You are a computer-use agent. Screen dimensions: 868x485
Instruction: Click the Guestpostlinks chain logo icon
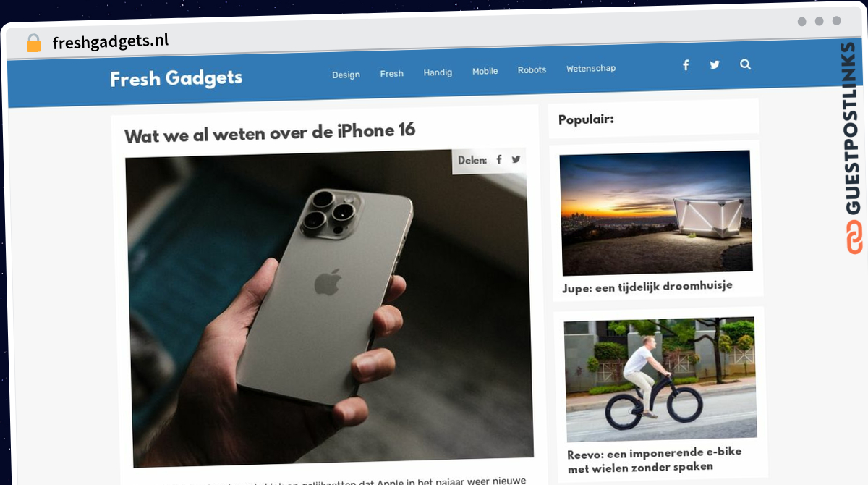tap(854, 237)
